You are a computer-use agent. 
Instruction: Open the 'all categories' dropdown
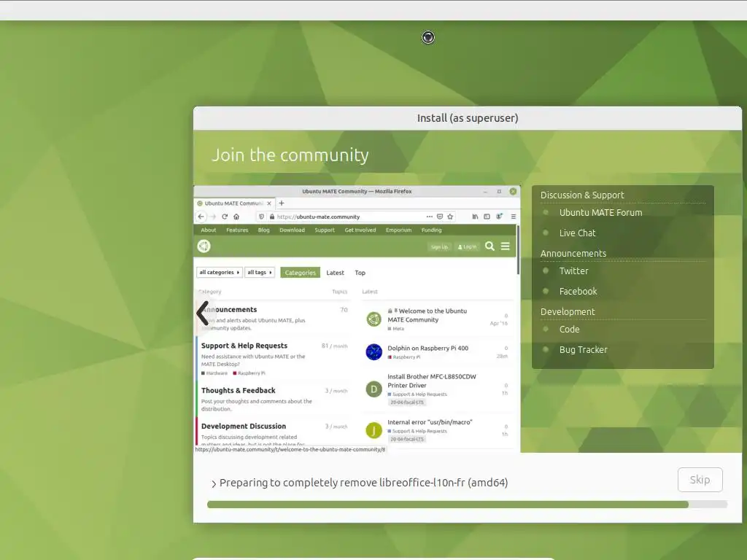[220, 273]
